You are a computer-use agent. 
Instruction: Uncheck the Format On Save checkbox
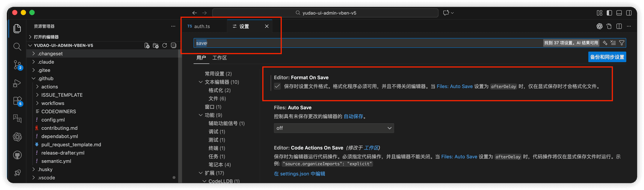pyautogui.click(x=277, y=87)
